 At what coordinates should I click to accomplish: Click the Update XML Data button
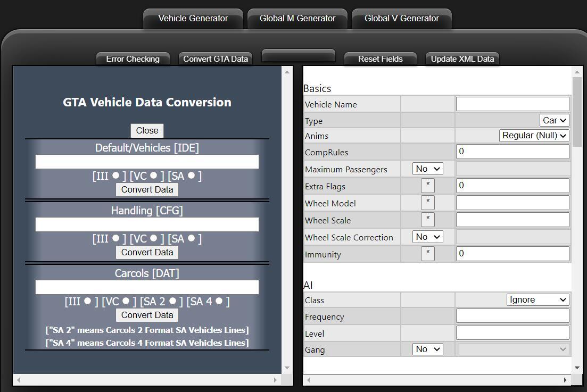click(462, 59)
